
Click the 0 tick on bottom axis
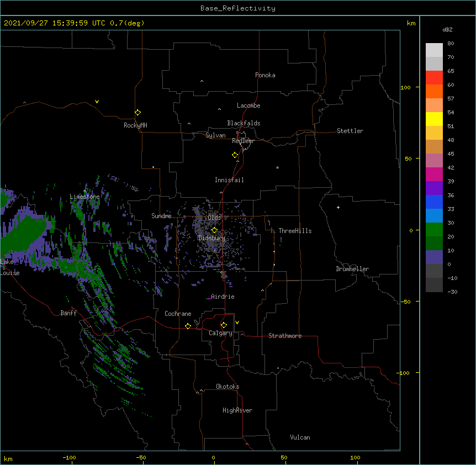pyautogui.click(x=213, y=457)
